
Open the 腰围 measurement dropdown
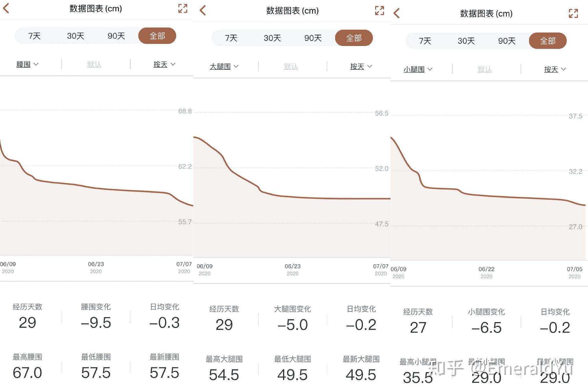[27, 64]
